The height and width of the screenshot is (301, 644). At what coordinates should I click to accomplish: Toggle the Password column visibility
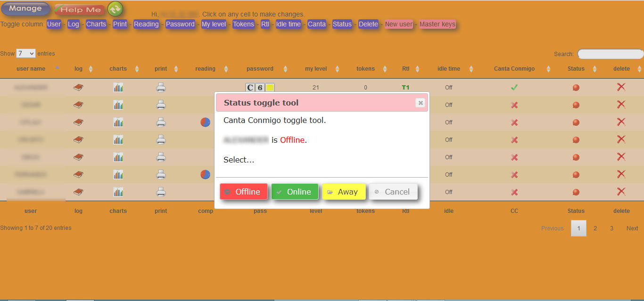180,24
